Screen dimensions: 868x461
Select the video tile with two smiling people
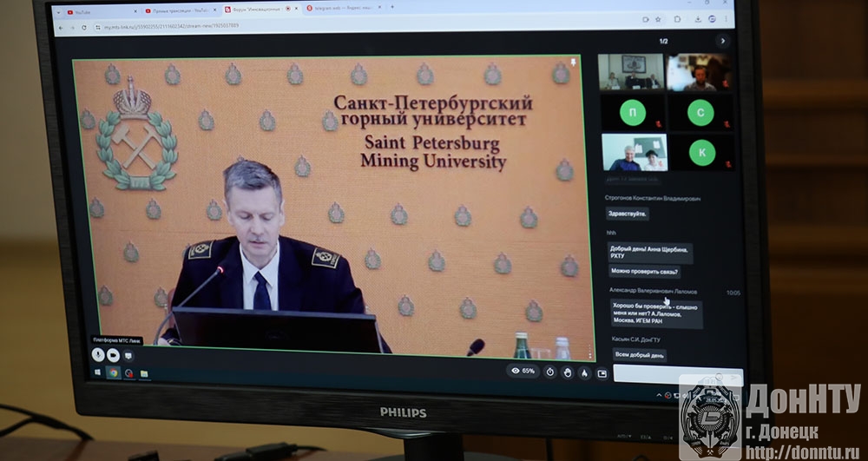[635, 152]
